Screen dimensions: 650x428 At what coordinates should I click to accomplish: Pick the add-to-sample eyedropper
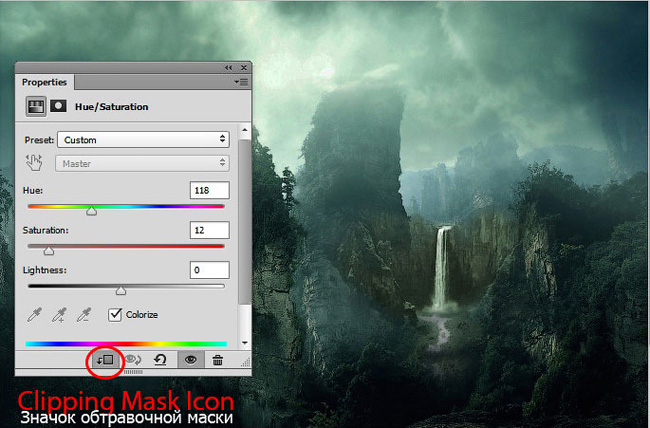59,315
